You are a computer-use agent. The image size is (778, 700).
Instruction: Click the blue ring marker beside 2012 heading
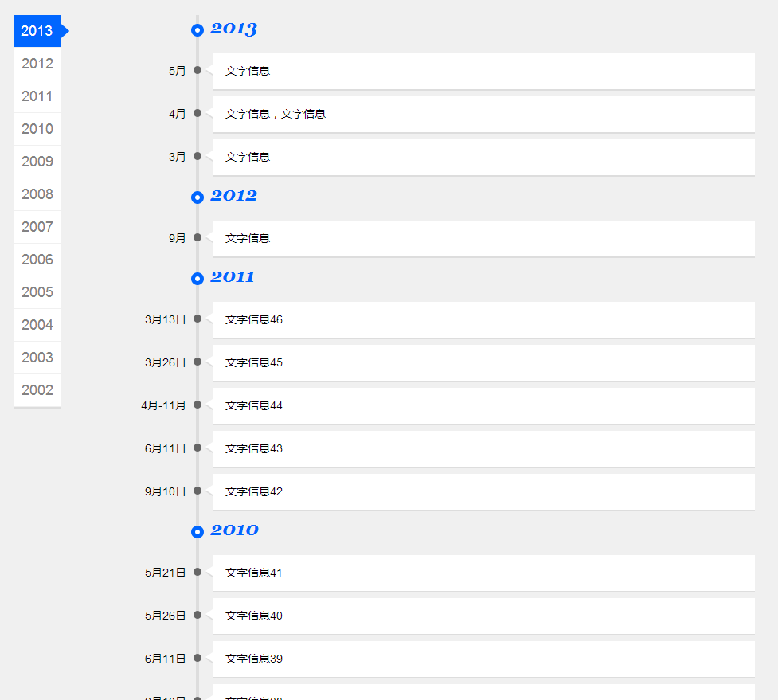click(197, 197)
